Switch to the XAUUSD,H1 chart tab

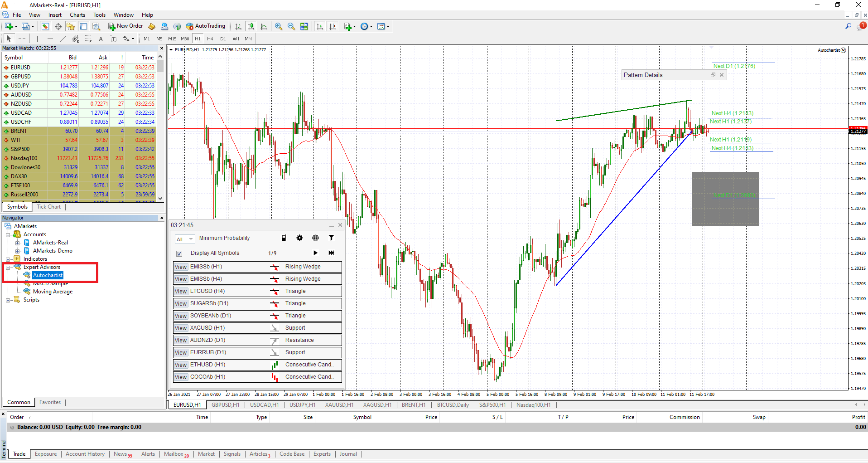tap(339, 405)
